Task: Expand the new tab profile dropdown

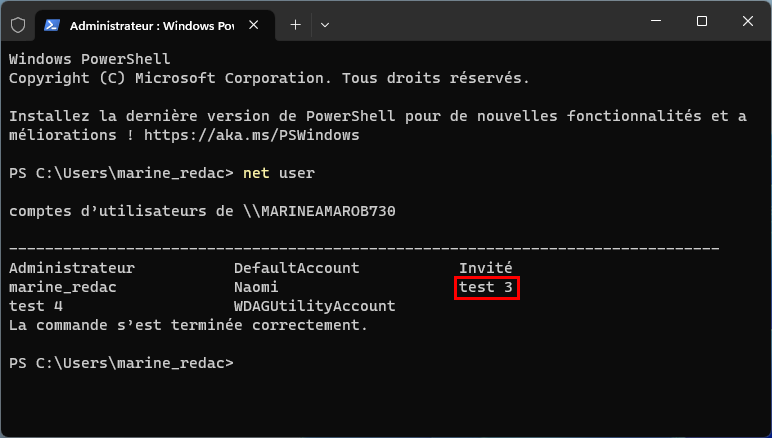Action: pyautogui.click(x=324, y=25)
